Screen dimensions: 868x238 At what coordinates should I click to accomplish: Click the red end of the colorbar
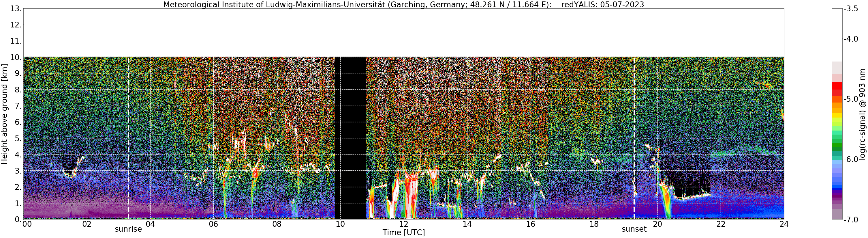coord(837,90)
